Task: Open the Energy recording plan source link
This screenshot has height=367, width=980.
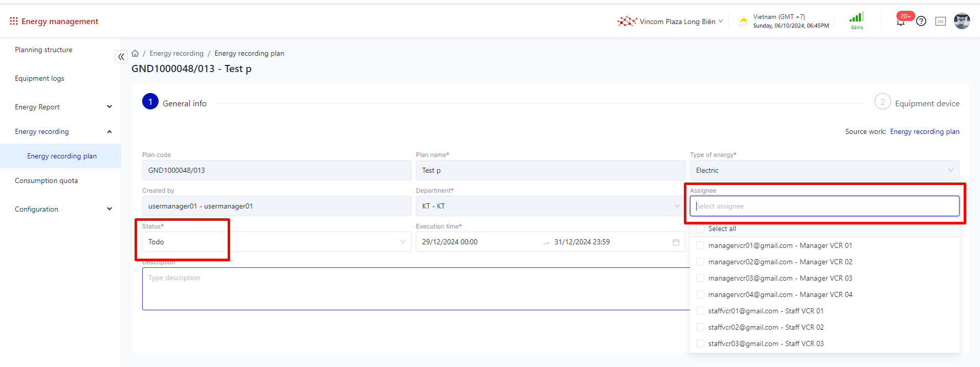Action: click(924, 131)
